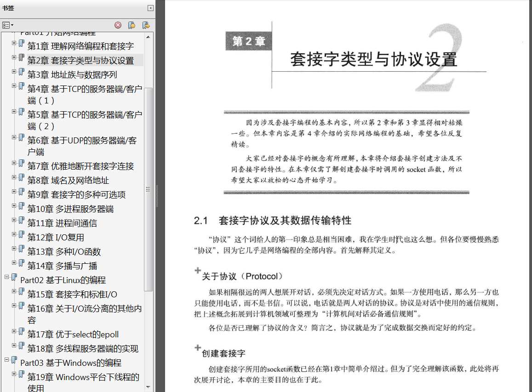The width and height of the screenshot is (532, 392).
Task: Go to 第8章 域名及网络地址
Action: click(68, 181)
